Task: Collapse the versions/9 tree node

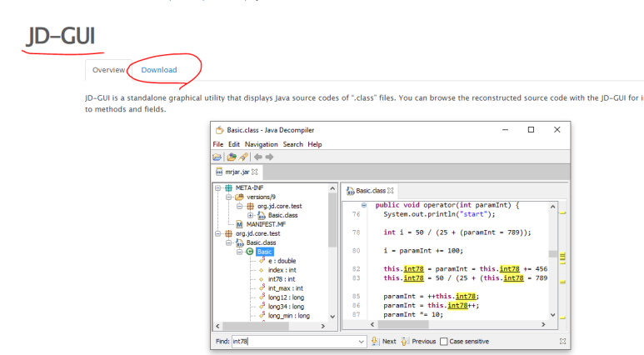Action: (x=229, y=197)
